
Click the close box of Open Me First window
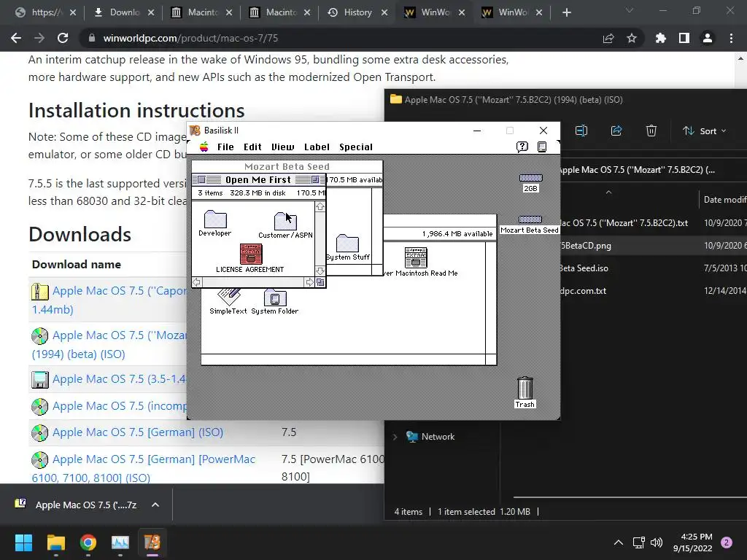(x=202, y=179)
